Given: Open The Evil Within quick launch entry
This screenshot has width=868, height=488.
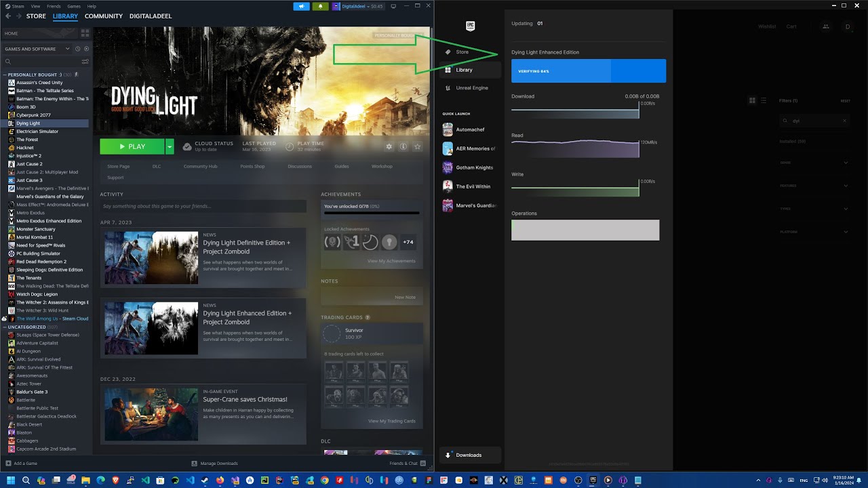Looking at the screenshot, I should coord(468,186).
